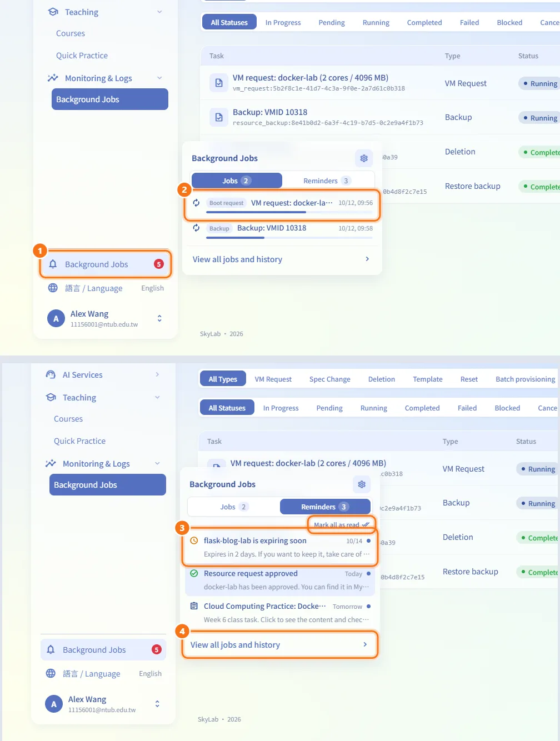560x741 pixels.
Task: Select the Completed status tab in upper screenshot
Action: click(424, 22)
